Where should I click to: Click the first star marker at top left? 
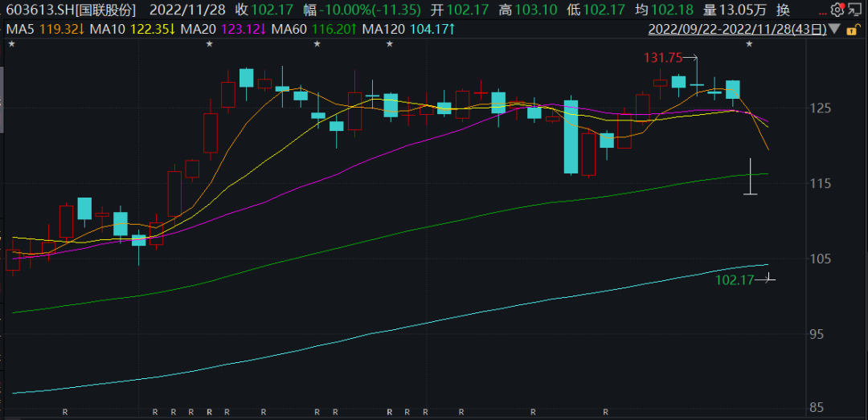[x=10, y=44]
